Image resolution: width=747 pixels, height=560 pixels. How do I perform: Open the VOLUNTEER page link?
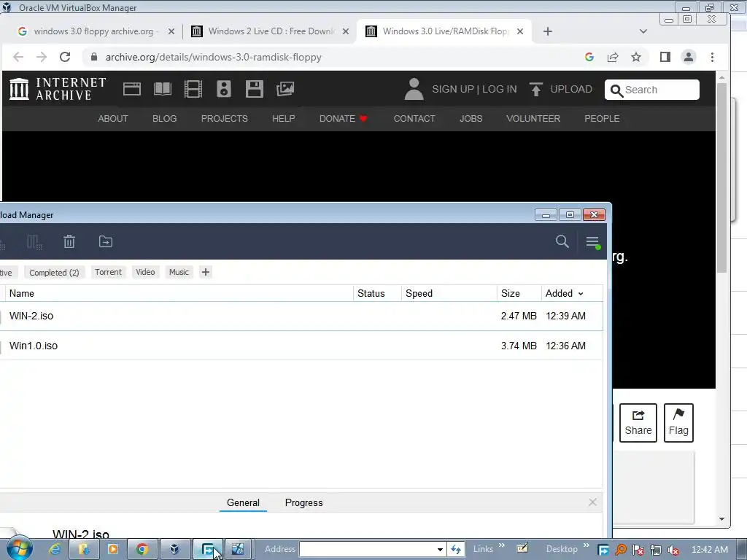click(x=533, y=119)
